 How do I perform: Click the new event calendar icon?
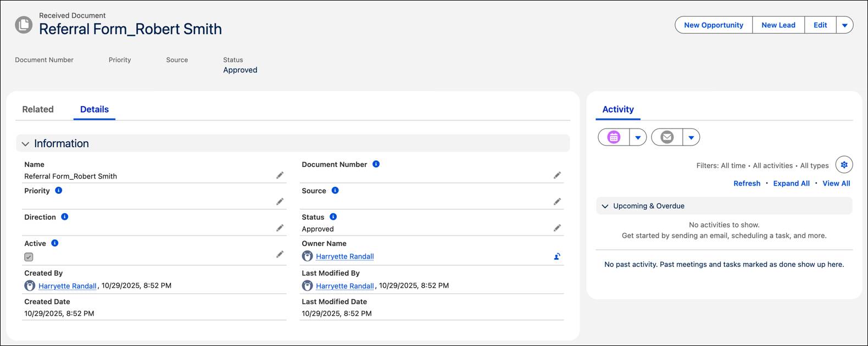(614, 137)
